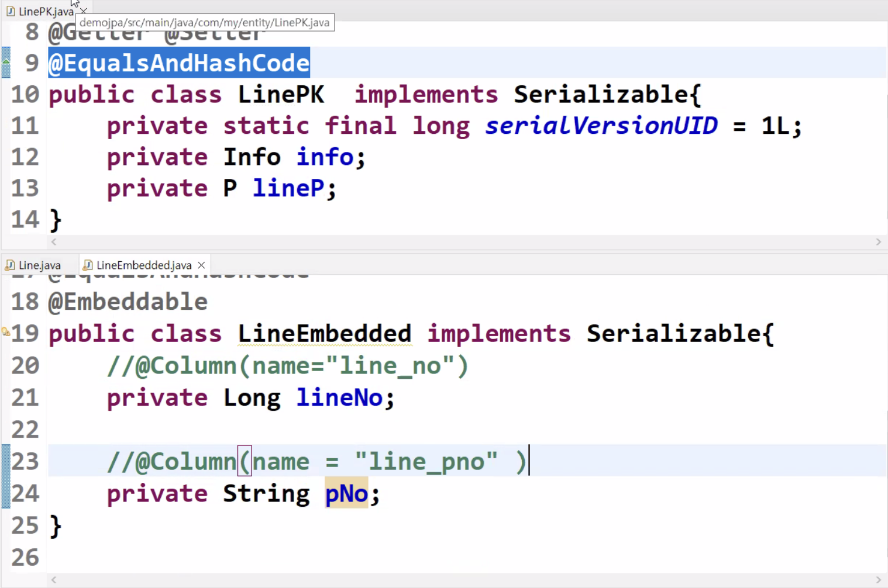
Task: Click line number 11 in the LinePK editor
Action: click(25, 126)
